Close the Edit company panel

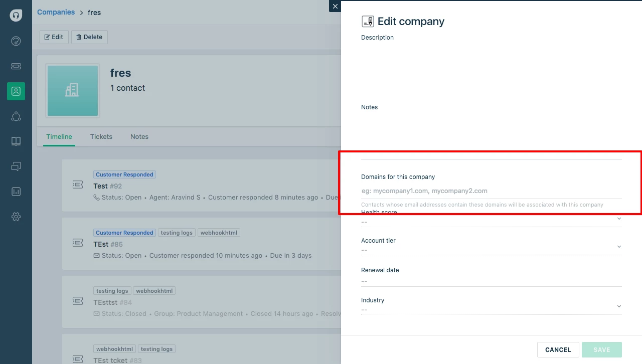coord(335,6)
